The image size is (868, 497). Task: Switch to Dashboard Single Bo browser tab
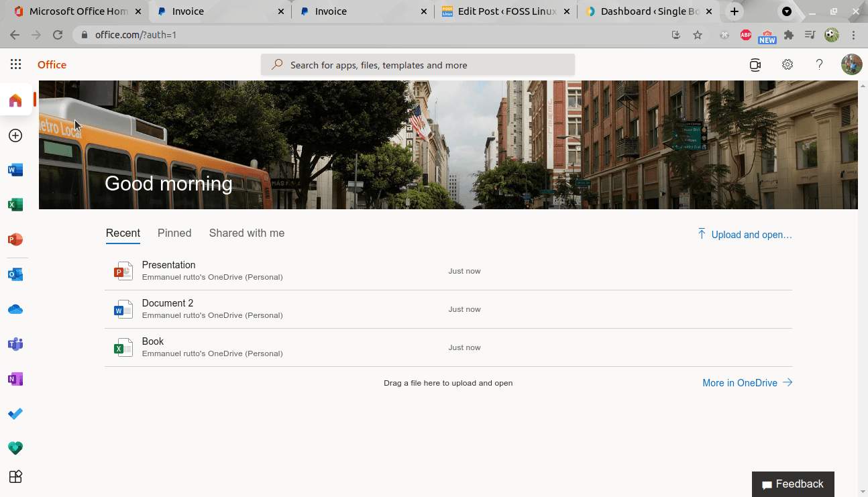click(649, 11)
